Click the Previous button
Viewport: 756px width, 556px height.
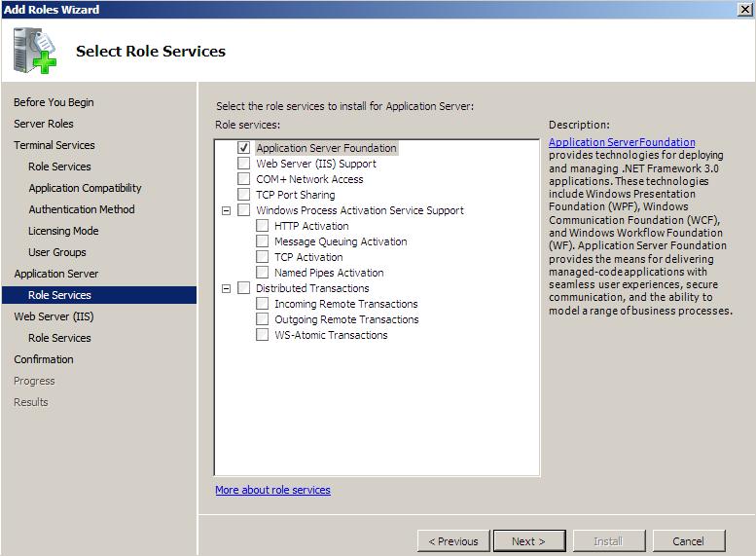click(453, 541)
